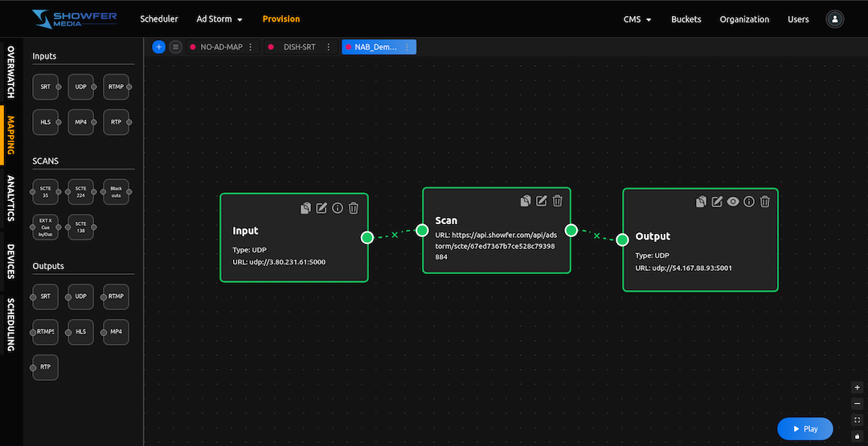Expand the CMS dropdown

[637, 19]
